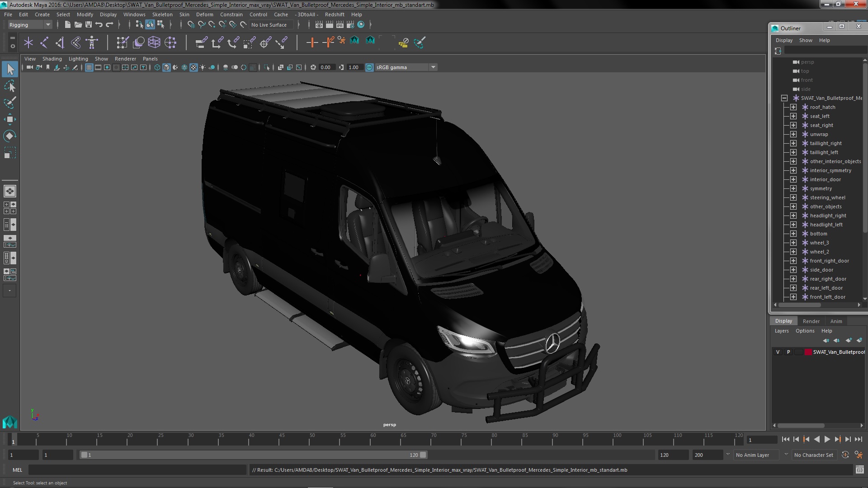This screenshot has height=488, width=868.
Task: Choose the Move tool in toolbox
Action: (10, 119)
